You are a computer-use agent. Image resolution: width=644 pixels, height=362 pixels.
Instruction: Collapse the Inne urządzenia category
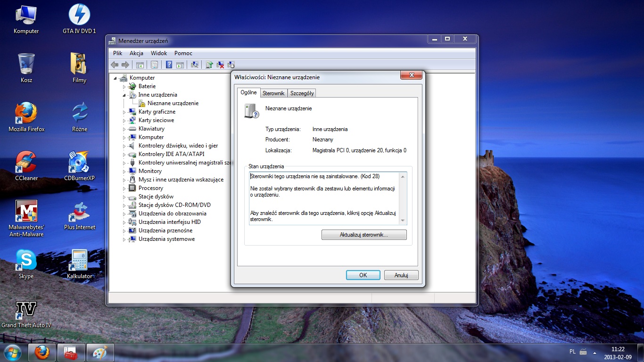pos(124,95)
